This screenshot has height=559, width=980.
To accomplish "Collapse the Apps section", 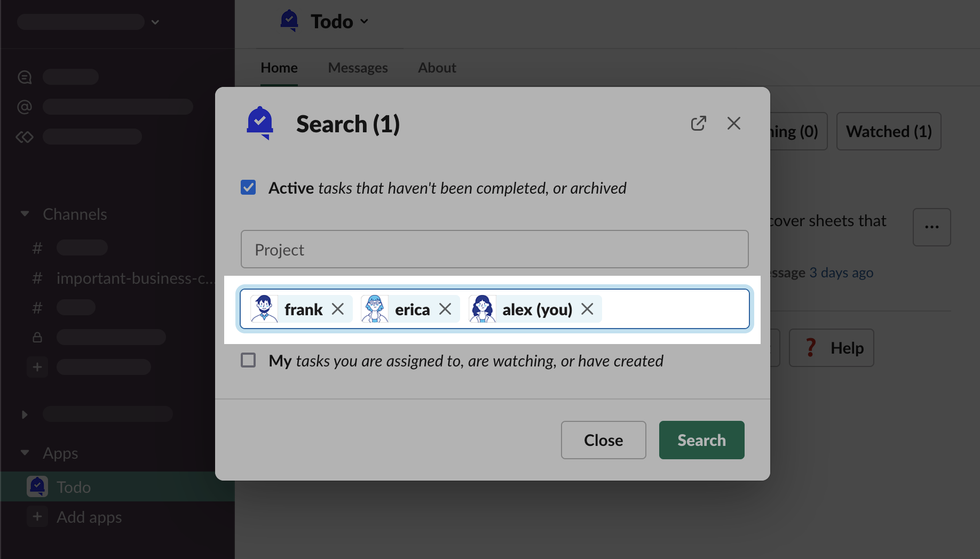I will click(x=25, y=453).
